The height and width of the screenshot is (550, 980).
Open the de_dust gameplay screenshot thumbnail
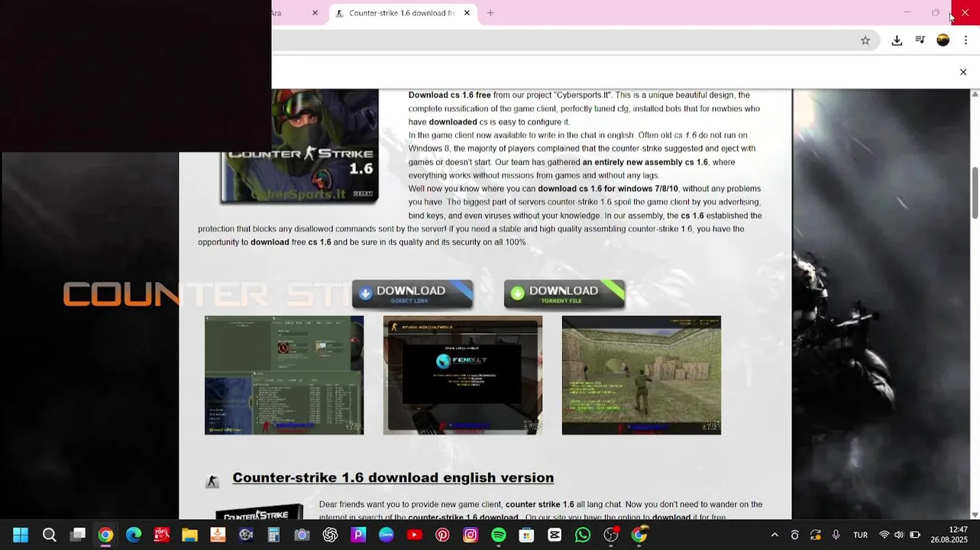coord(642,375)
